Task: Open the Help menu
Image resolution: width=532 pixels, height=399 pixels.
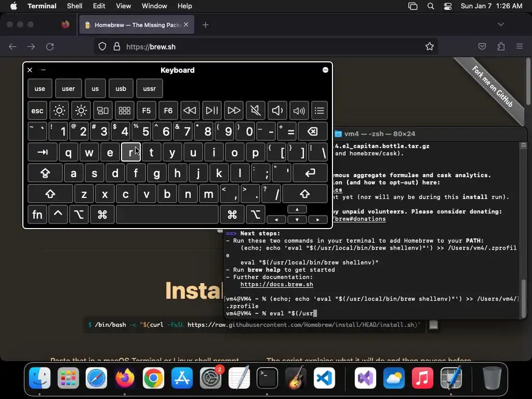Action: tap(185, 6)
